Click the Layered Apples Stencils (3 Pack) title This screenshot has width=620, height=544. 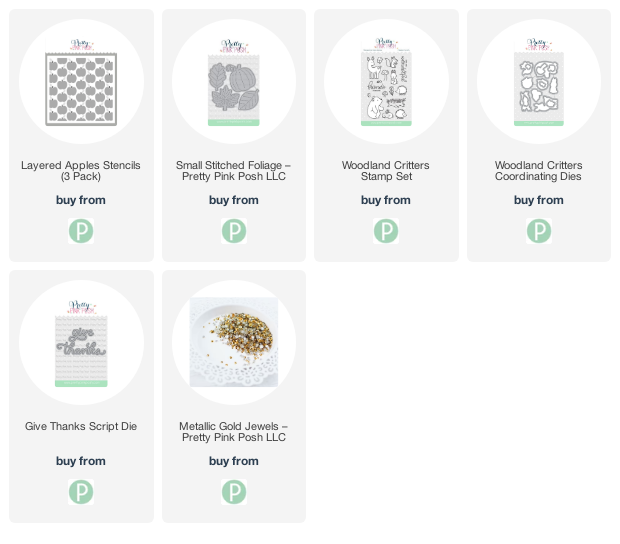click(x=81, y=171)
